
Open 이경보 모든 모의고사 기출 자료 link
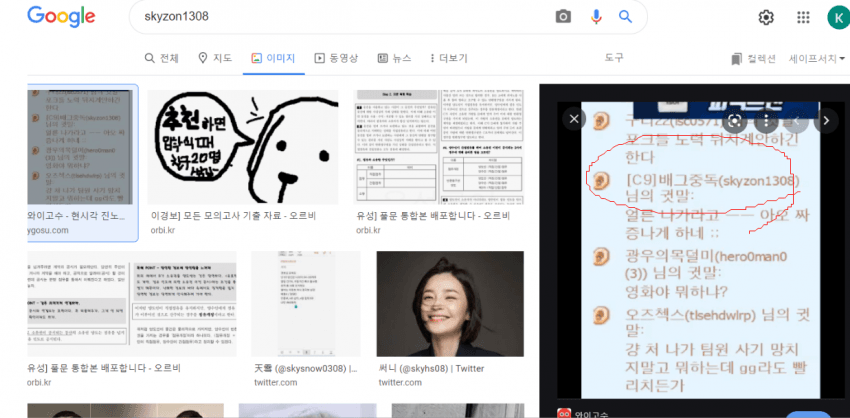click(x=233, y=216)
